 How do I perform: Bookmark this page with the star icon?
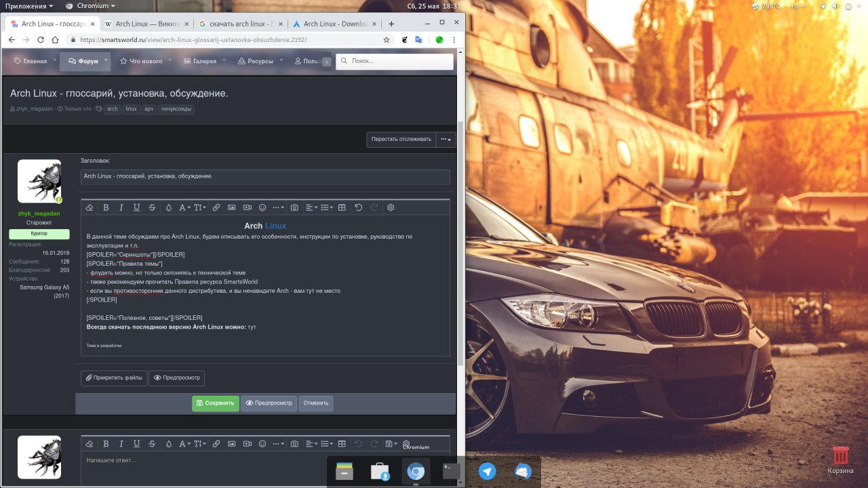coord(387,40)
